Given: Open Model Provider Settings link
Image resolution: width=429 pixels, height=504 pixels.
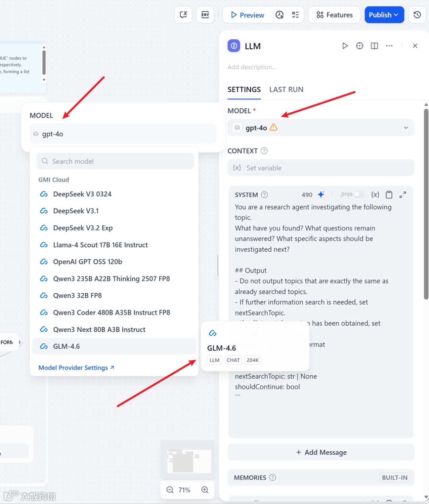Looking at the screenshot, I should tap(76, 368).
